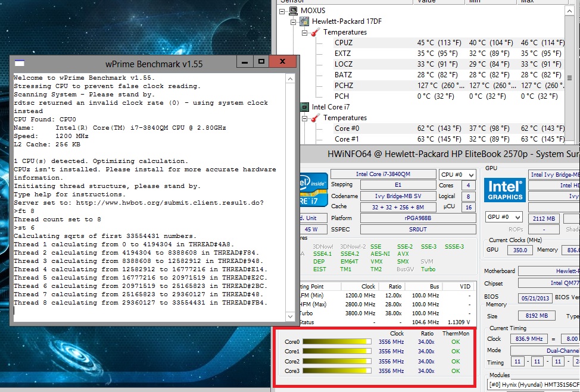Click the Intel Core i7 chip icon in the tree
Screen dimensions: 580x392
tap(304, 107)
